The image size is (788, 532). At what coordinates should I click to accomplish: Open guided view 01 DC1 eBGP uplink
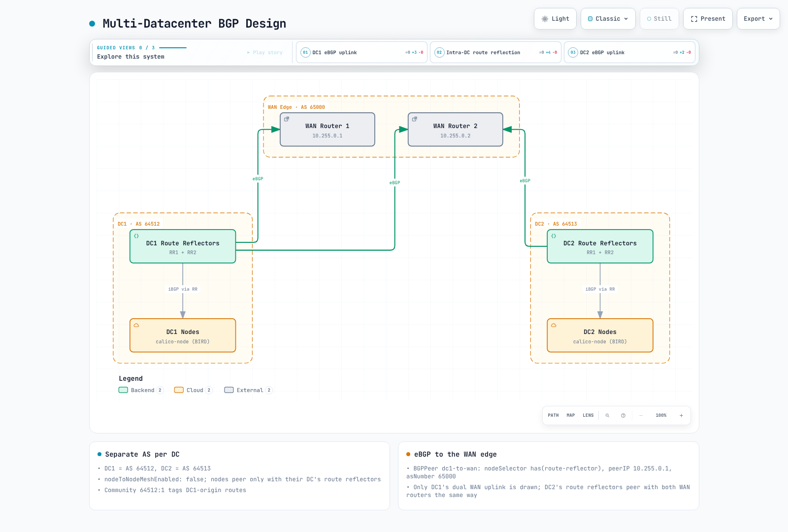tap(361, 52)
